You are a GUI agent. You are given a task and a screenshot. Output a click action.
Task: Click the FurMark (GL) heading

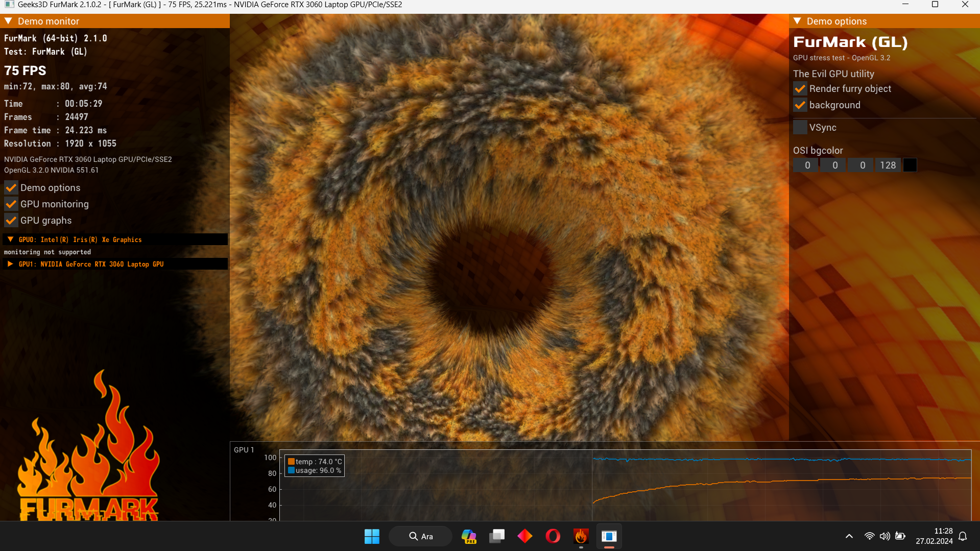click(850, 42)
